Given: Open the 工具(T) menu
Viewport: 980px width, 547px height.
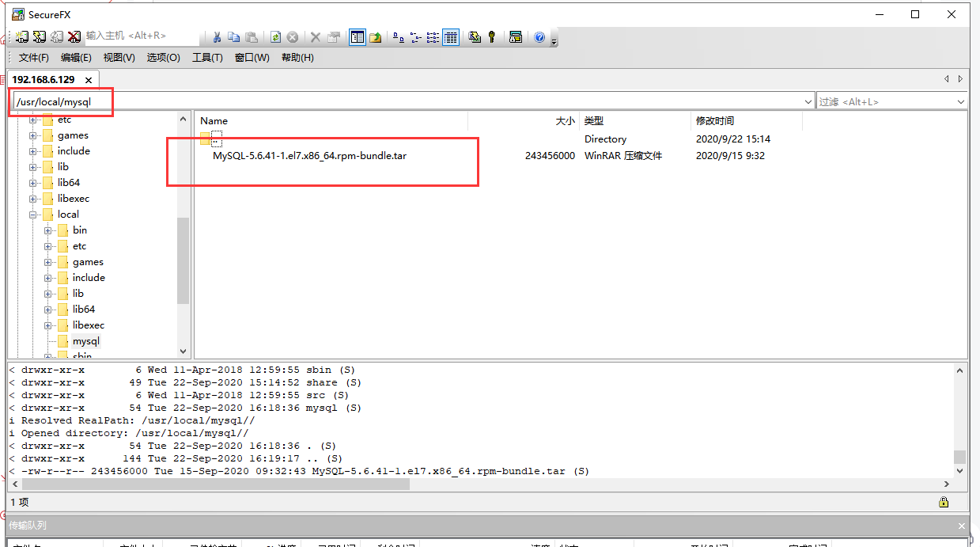Looking at the screenshot, I should (x=207, y=58).
